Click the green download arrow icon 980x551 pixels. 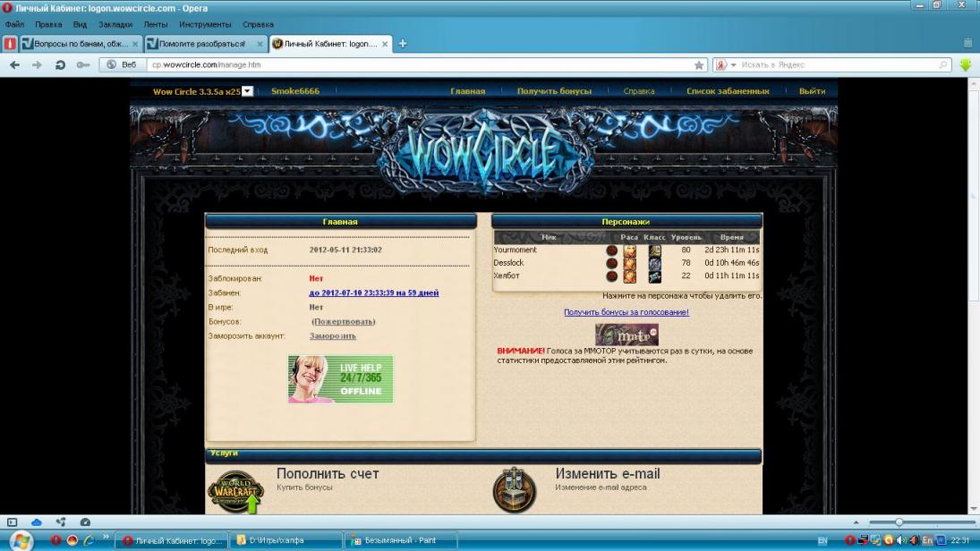coord(966,65)
